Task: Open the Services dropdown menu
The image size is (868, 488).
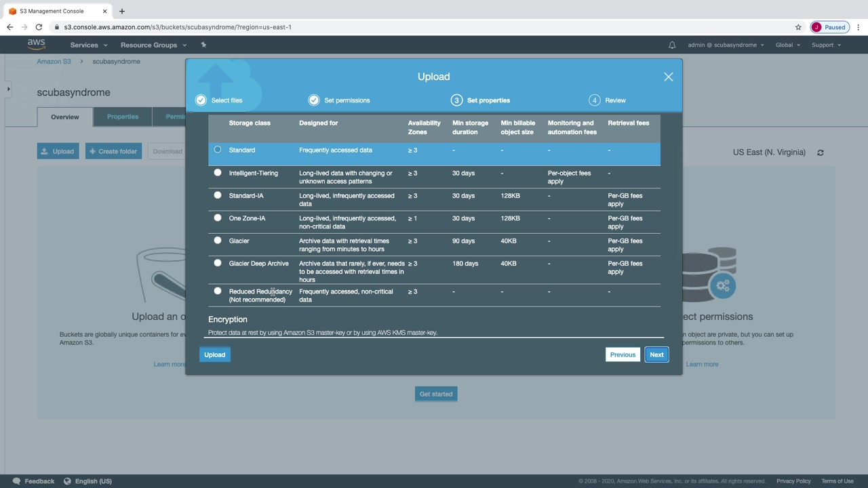Action: point(89,45)
